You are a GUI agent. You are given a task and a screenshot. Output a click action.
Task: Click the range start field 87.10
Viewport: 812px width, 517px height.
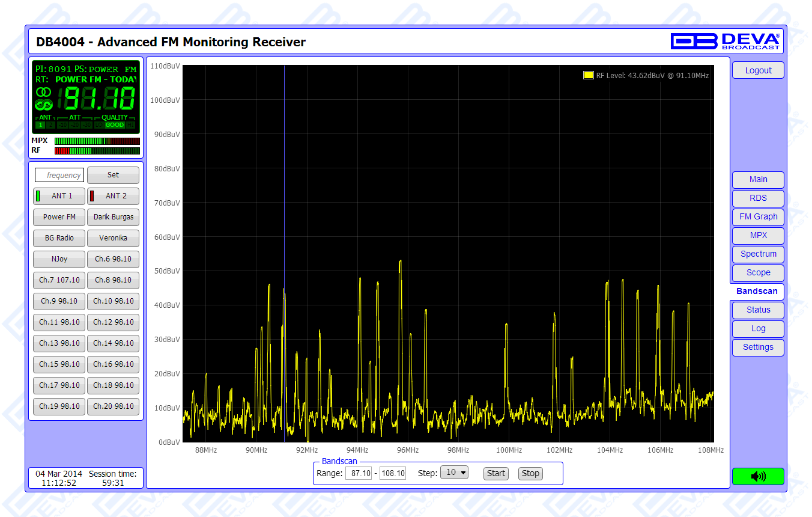click(359, 473)
